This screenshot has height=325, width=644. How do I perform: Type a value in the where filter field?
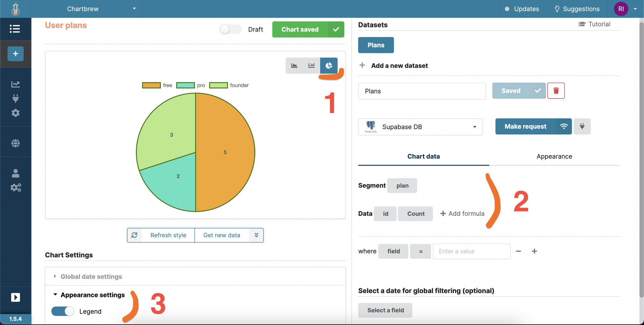(x=471, y=251)
